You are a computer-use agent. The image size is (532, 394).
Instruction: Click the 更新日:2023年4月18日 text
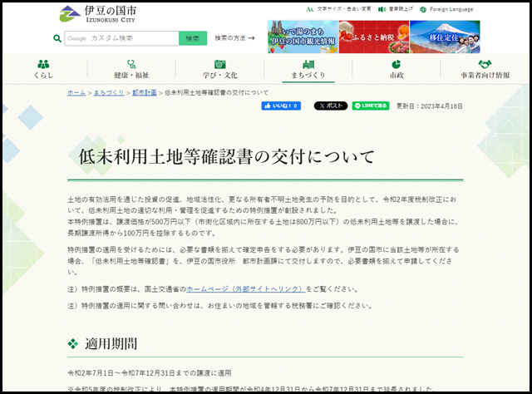pos(430,106)
